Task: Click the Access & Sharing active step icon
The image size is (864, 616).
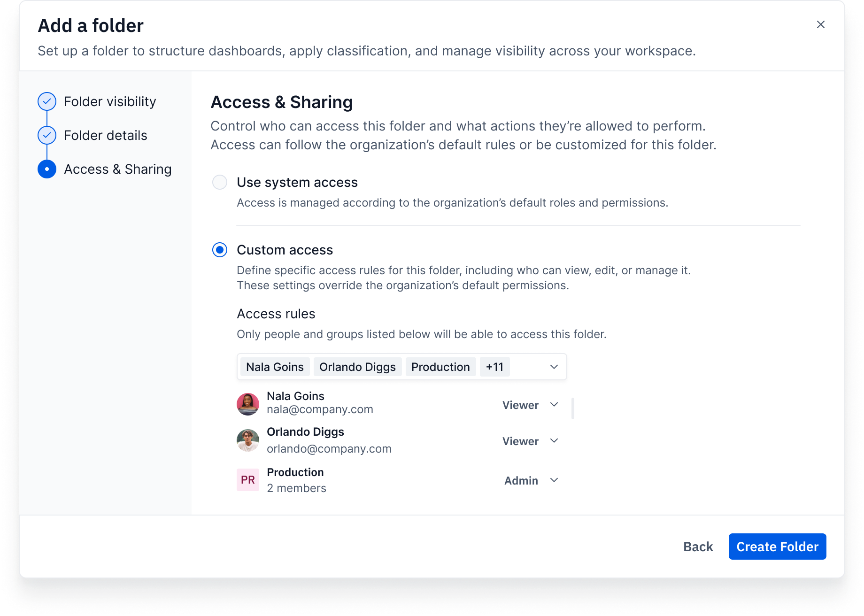Action: tap(47, 169)
